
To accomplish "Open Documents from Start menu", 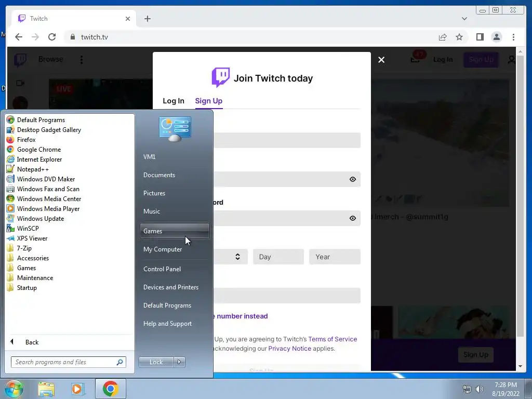I will (x=159, y=175).
